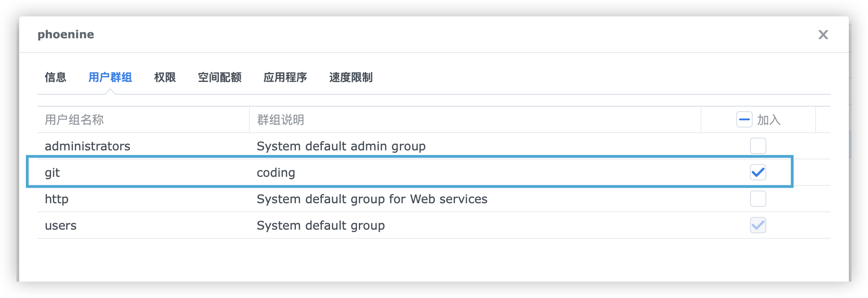Click the "System default group for Web services" description
868x298 pixels.
[372, 199]
